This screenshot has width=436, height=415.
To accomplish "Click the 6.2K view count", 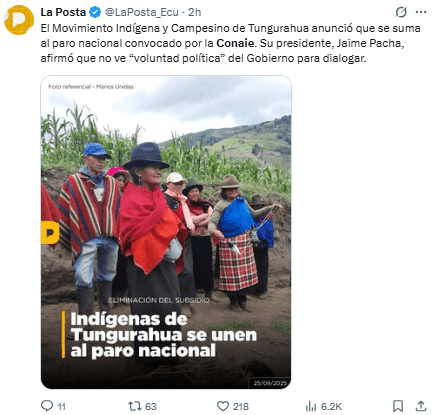I will pos(331,406).
